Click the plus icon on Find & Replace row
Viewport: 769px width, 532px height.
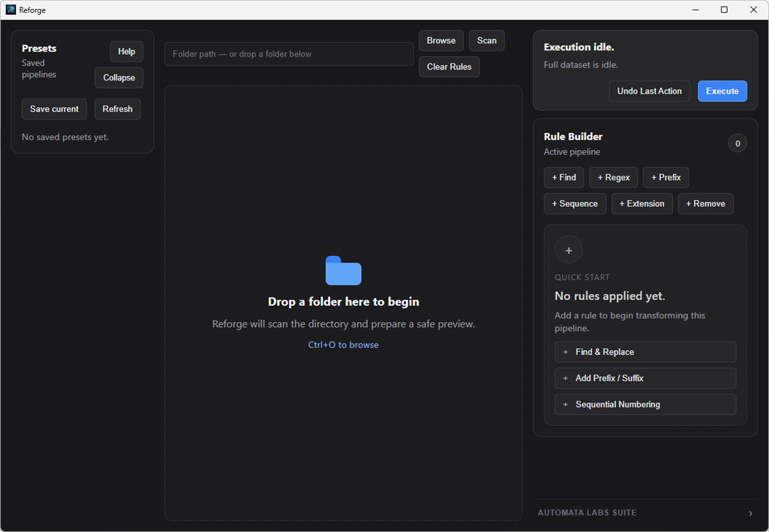click(565, 352)
